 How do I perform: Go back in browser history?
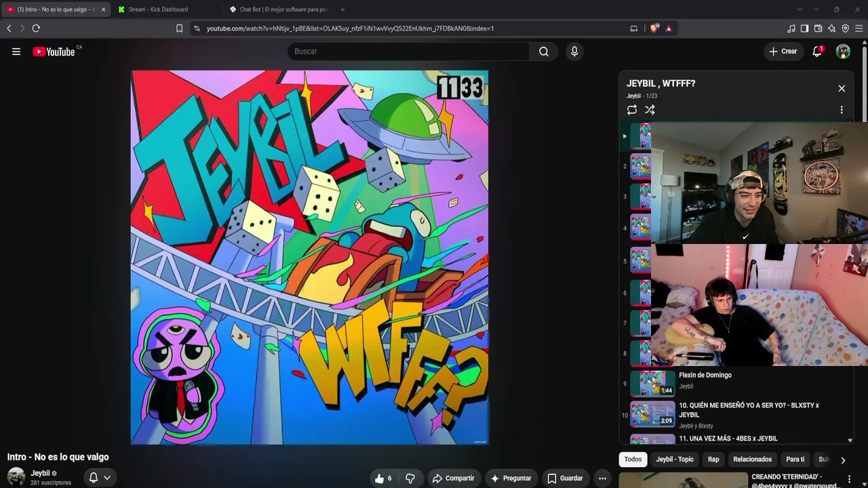point(9,28)
